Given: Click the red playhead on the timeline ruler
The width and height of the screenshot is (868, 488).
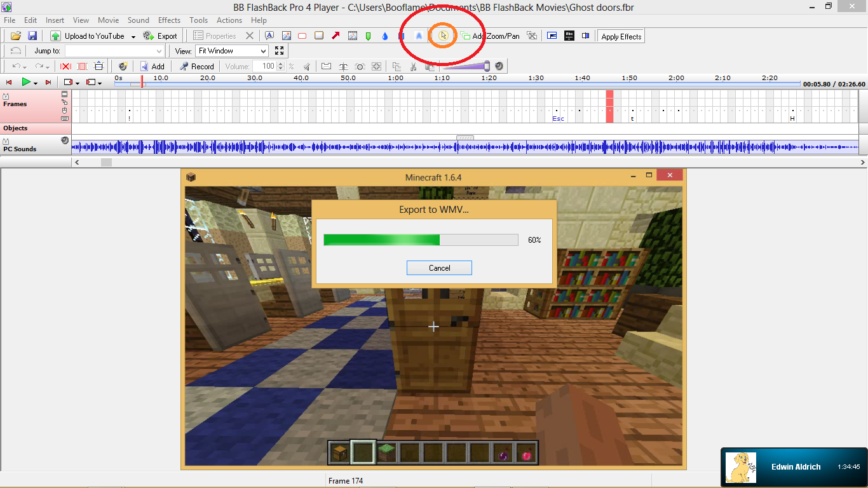Looking at the screenshot, I should click(142, 81).
